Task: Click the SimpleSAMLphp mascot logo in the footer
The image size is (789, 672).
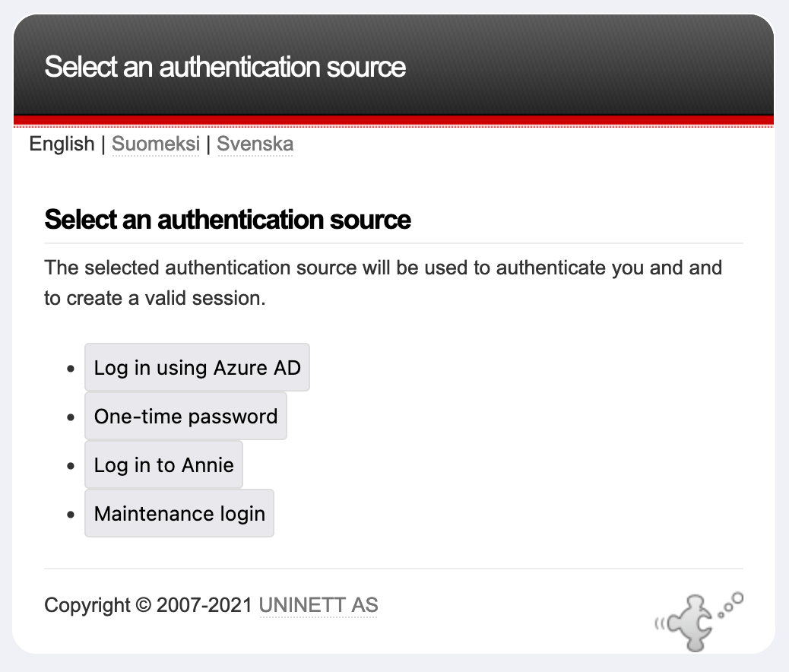Action: [x=697, y=620]
